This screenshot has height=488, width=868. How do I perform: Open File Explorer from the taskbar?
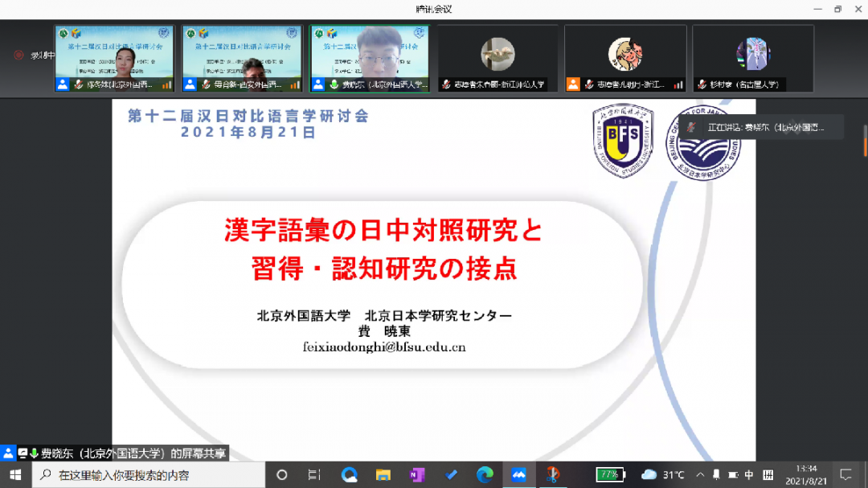click(x=383, y=474)
